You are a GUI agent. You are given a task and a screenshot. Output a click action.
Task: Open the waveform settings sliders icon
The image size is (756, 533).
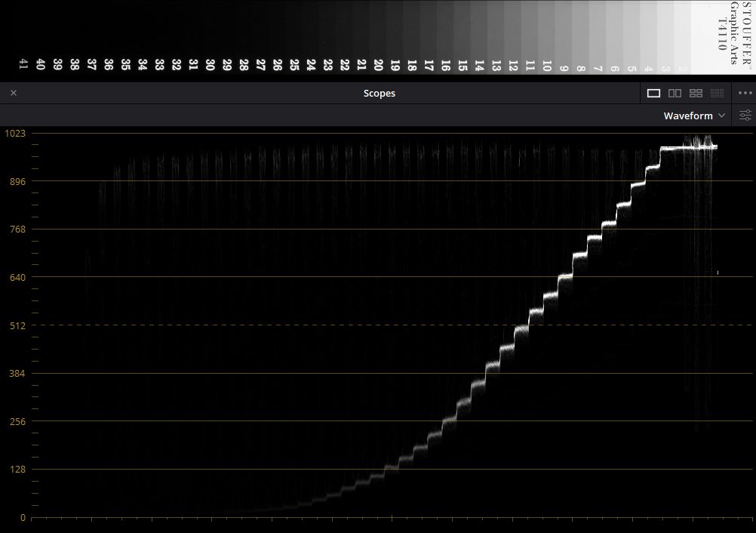pos(745,116)
